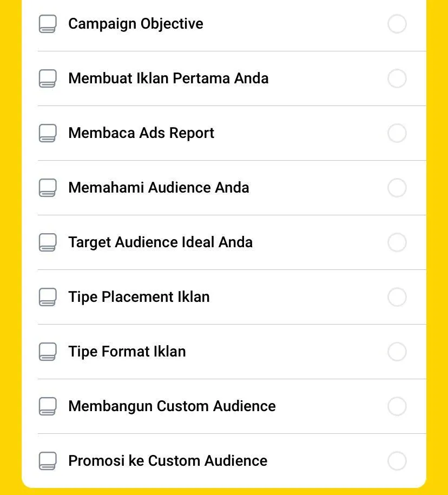The width and height of the screenshot is (448, 495).
Task: Click the book icon beside Campaign Objective
Action: pos(48,24)
